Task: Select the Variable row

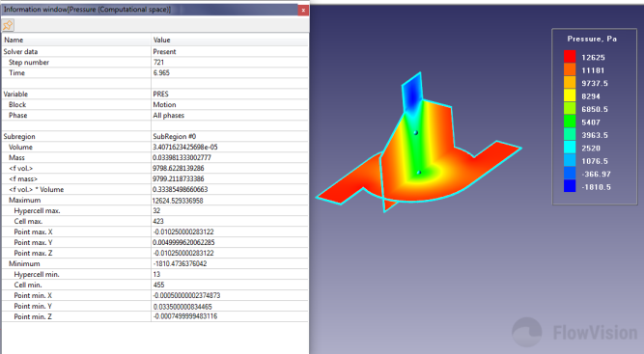Action: point(154,94)
